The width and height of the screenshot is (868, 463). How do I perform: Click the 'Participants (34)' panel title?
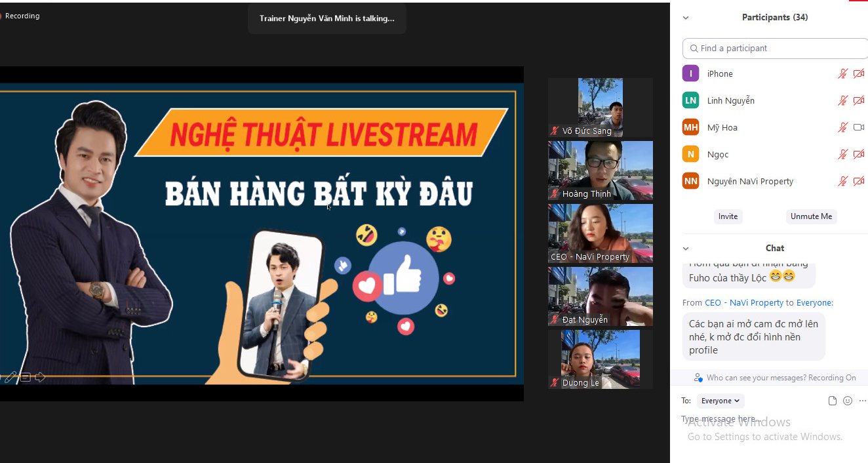pyautogui.click(x=775, y=18)
